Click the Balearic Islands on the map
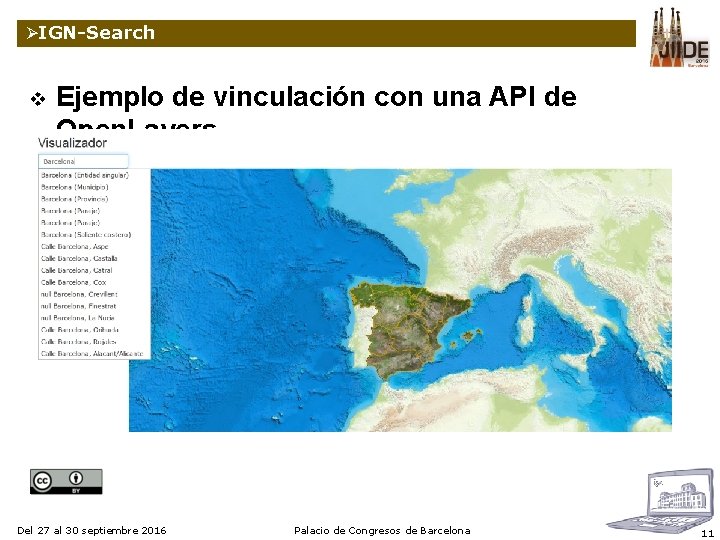 tap(465, 338)
